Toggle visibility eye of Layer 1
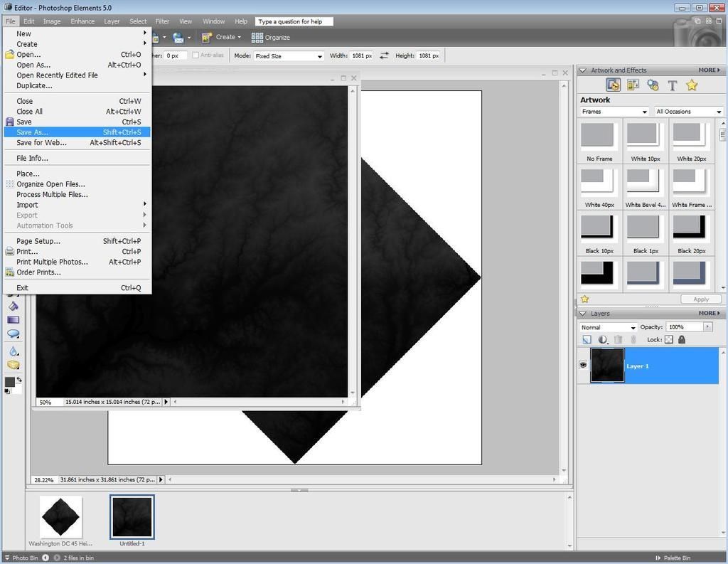 pyautogui.click(x=583, y=366)
